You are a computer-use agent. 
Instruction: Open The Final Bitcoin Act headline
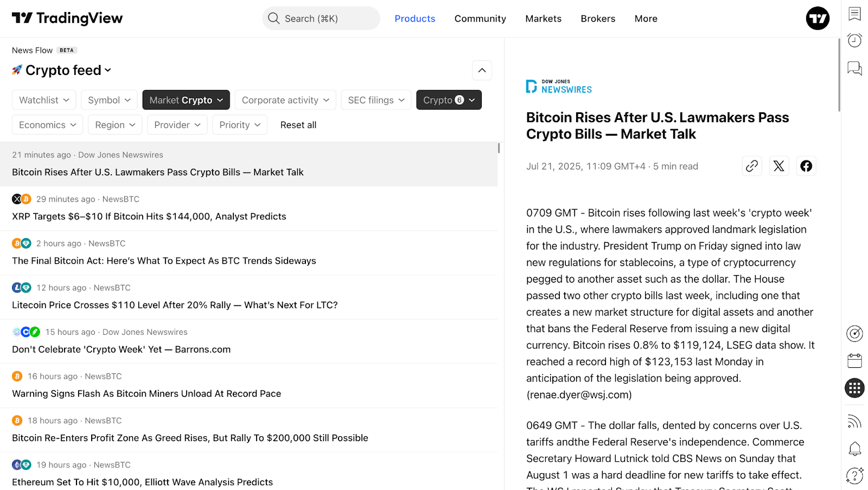pos(164,261)
